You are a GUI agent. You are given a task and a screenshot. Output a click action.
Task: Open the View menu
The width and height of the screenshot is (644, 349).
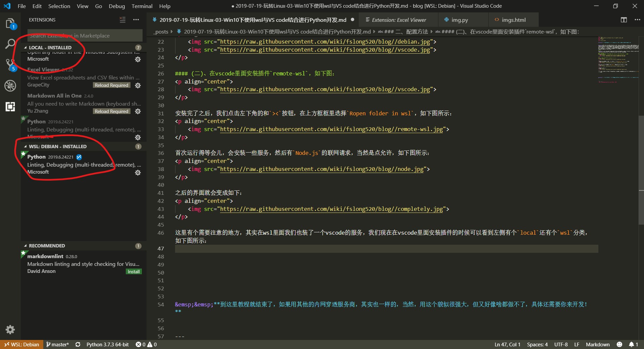coord(83,6)
